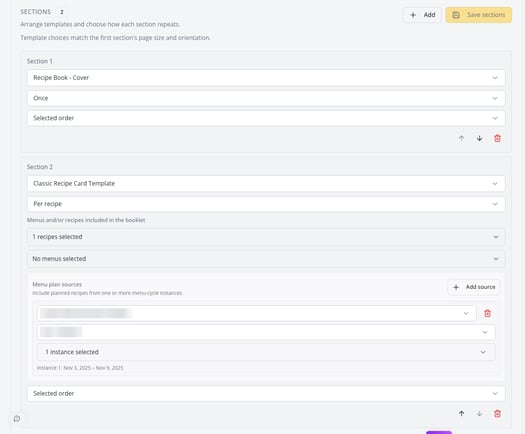Open the first blurred menu plan source dropdown
525x434 pixels.
[x=256, y=313]
